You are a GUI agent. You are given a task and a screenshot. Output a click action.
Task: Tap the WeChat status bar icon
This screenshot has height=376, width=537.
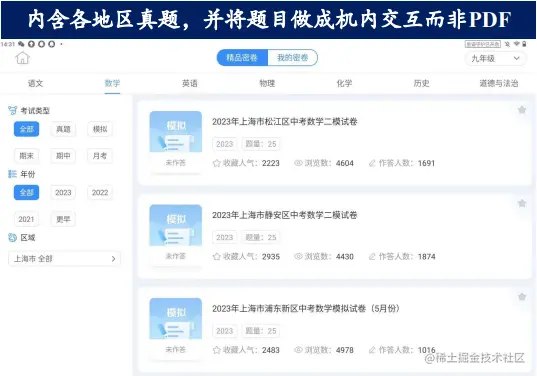tap(21, 44)
